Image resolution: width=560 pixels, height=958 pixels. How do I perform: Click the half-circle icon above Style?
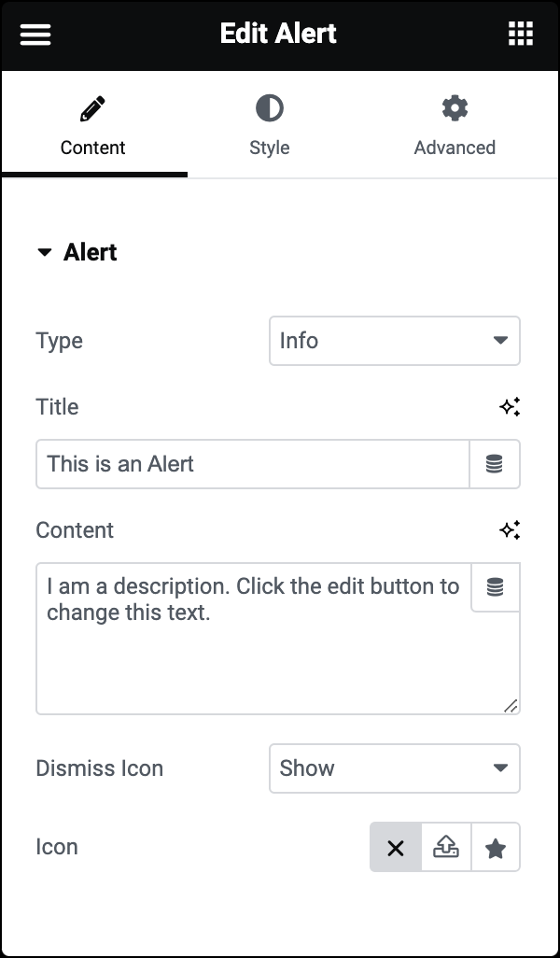click(269, 107)
